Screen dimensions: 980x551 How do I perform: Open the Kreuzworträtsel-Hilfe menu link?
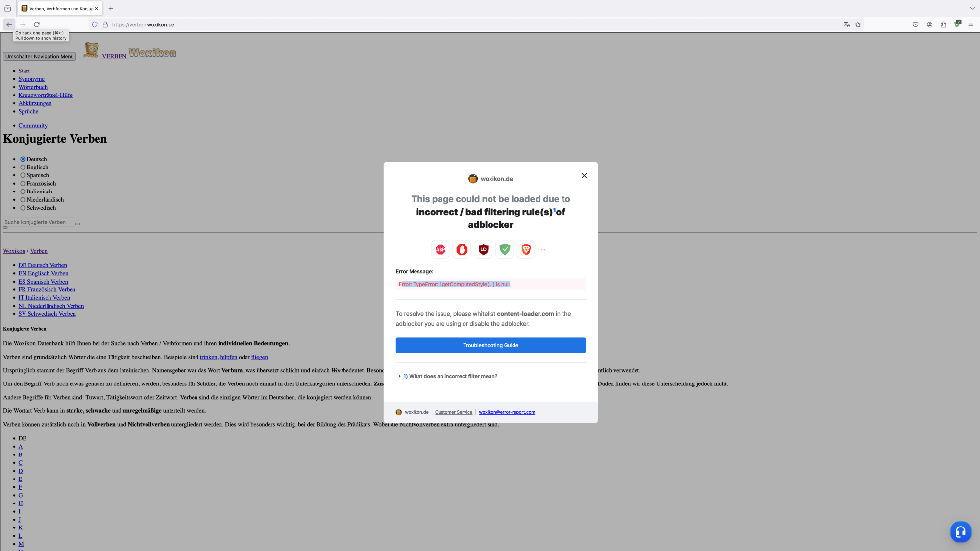[45, 95]
